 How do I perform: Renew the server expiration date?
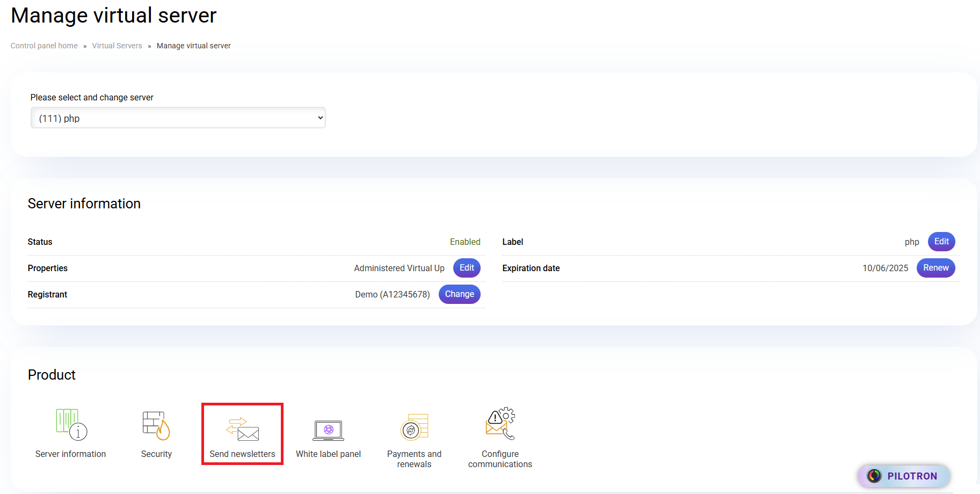[x=935, y=268]
